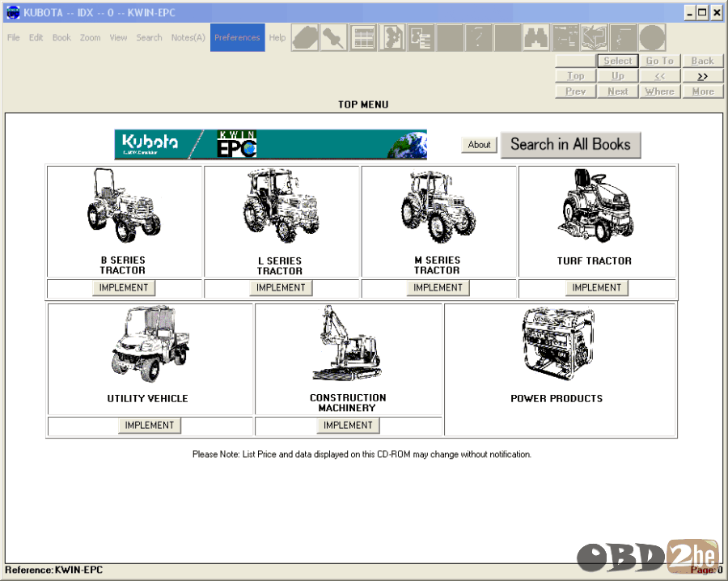Open the L Series Tractor catalog image

(281, 206)
